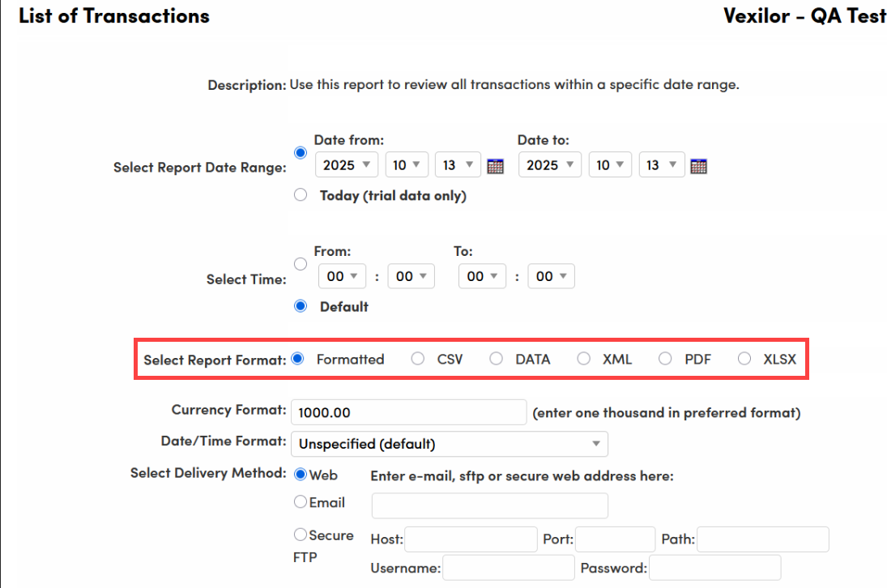Image resolution: width=887 pixels, height=588 pixels.
Task: Open the Date to day dropdown
Action: pyautogui.click(x=661, y=164)
